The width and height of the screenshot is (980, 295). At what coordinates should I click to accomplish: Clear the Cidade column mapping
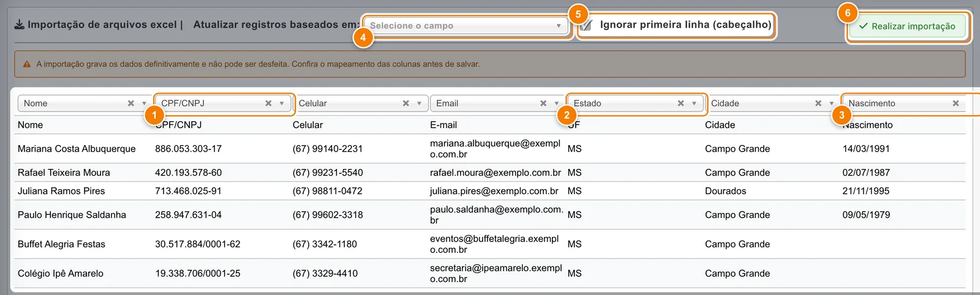(x=818, y=103)
